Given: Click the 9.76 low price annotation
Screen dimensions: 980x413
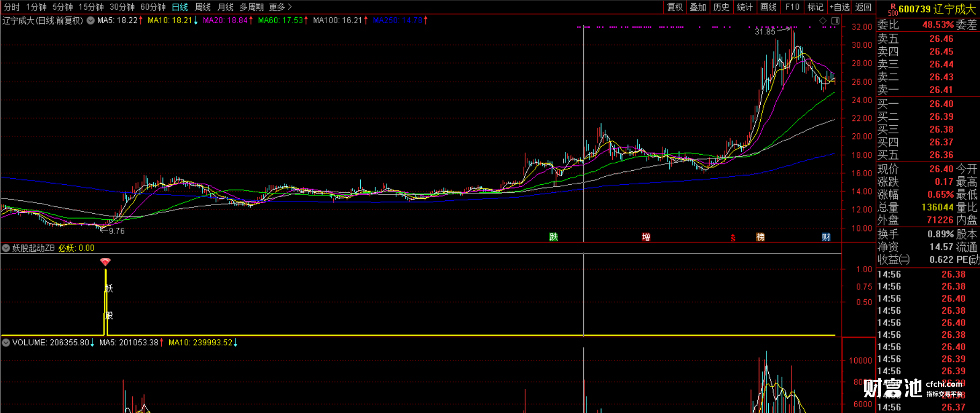Looking at the screenshot, I should (x=117, y=231).
